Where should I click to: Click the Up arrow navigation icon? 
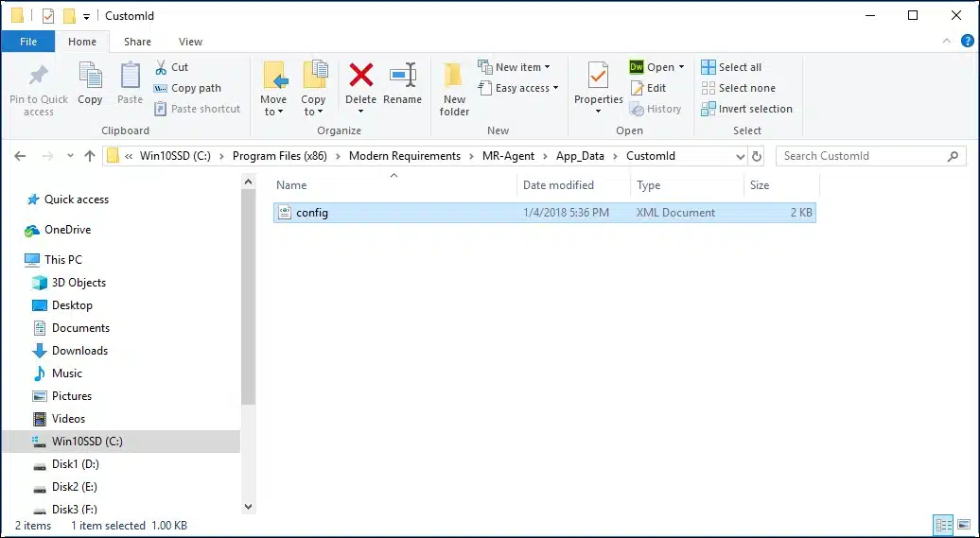90,156
